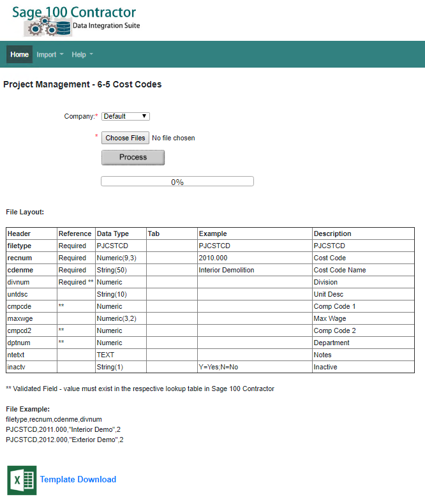The width and height of the screenshot is (425, 504).
Task: Click the 'Interior Demolition' example cell
Action: [x=227, y=270]
